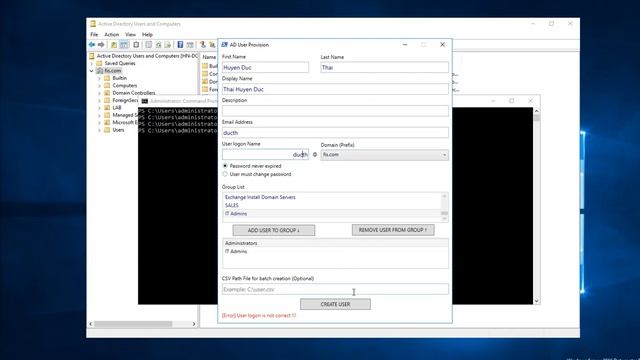Click the Domain Controllers OU icon
Screen dimensions: 640x360
click(107, 93)
